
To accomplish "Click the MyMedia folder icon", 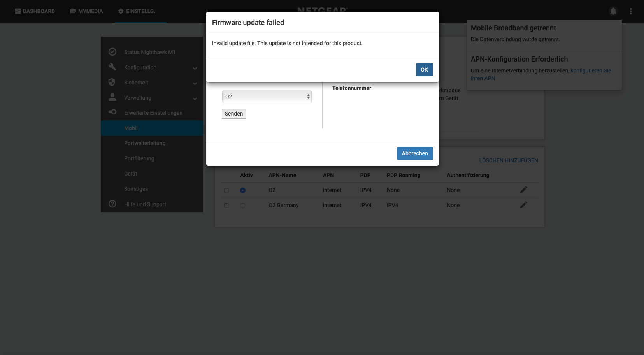I will click(73, 11).
